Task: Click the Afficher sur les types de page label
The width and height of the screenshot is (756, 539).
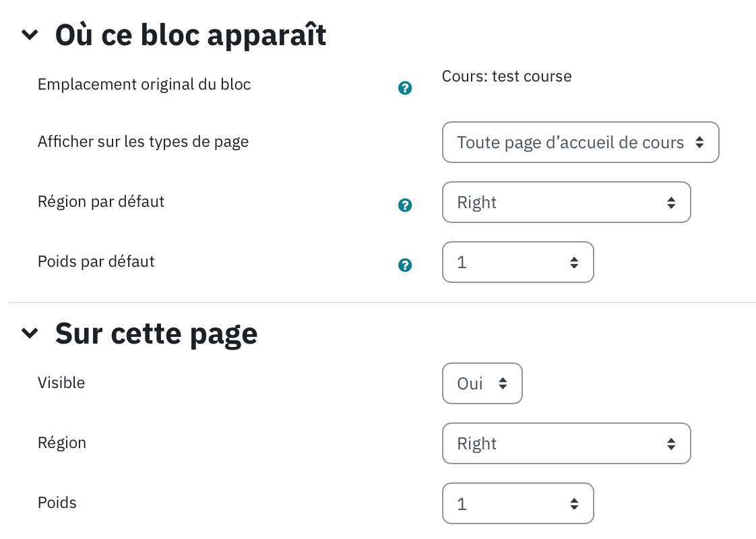Action: [144, 141]
